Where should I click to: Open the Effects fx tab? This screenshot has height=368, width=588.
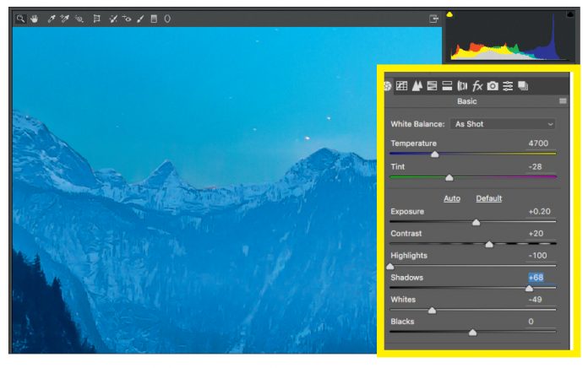(477, 85)
